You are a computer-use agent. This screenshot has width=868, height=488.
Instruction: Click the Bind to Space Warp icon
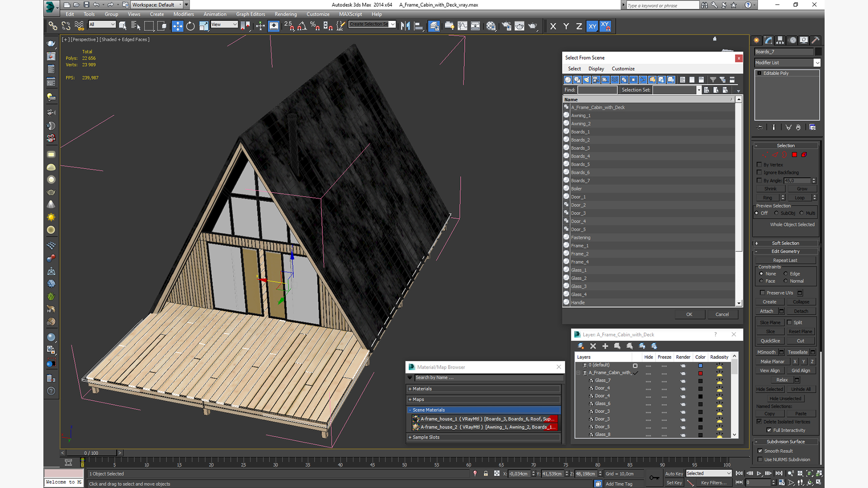click(x=79, y=26)
